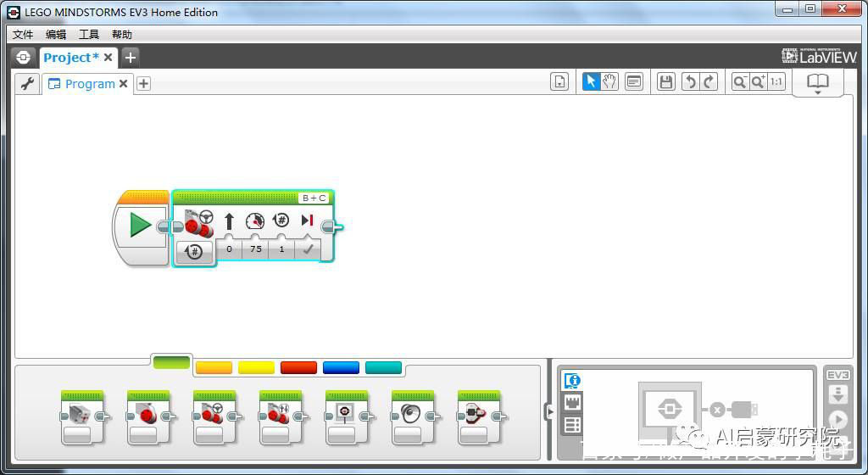The width and height of the screenshot is (868, 475).
Task: Close the Program tab
Action: tap(124, 84)
